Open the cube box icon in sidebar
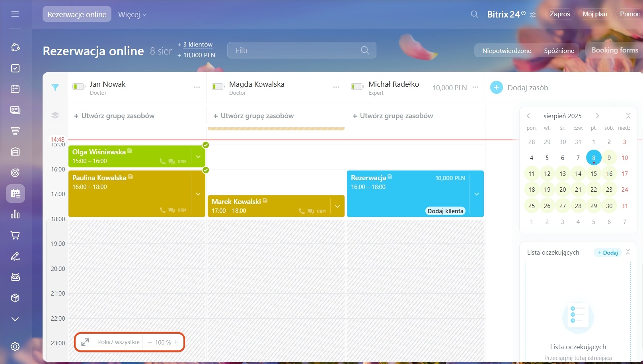Image resolution: width=643 pixels, height=364 pixels. click(15, 298)
